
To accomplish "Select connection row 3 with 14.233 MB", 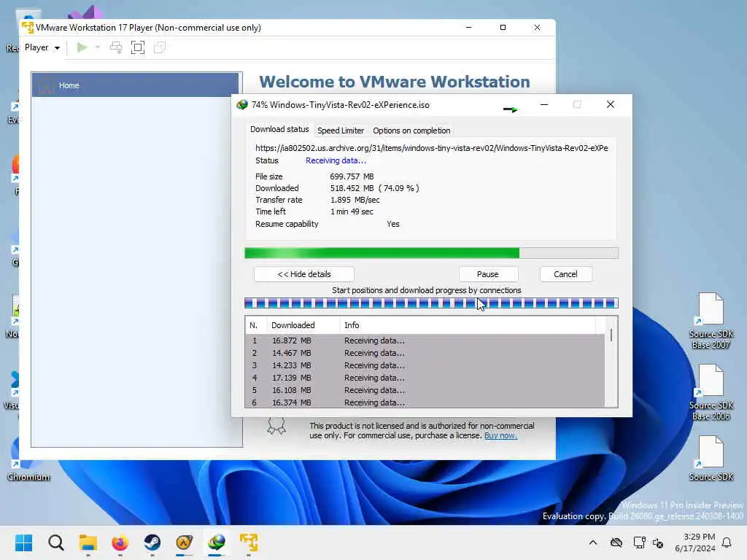I will click(425, 366).
